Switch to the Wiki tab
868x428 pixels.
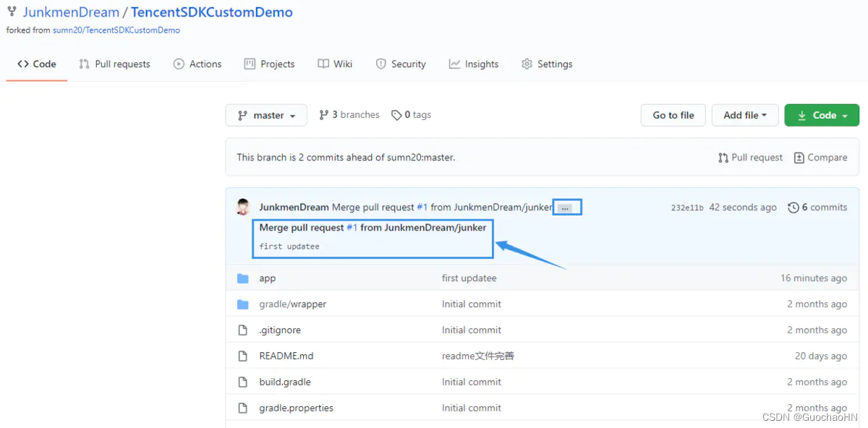tap(335, 64)
